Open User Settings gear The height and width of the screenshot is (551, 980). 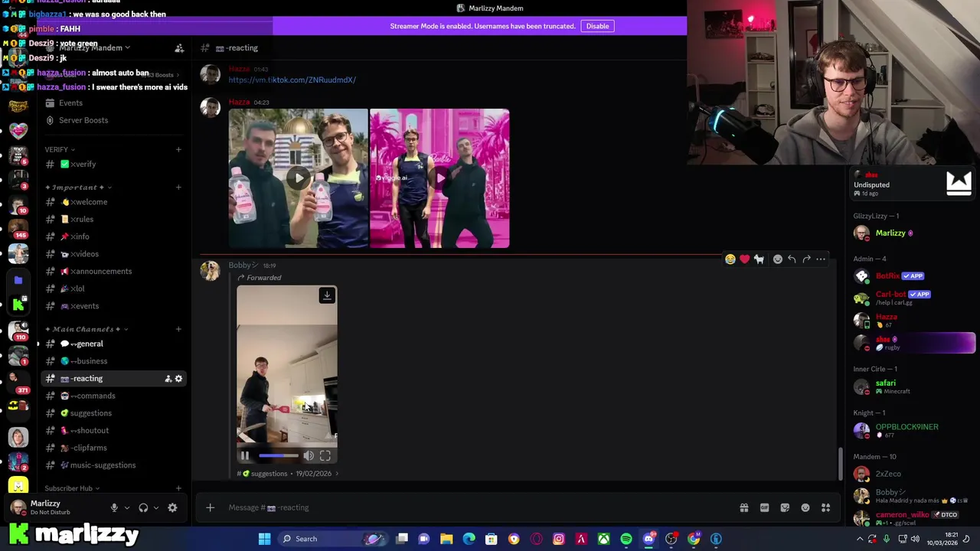172,507
